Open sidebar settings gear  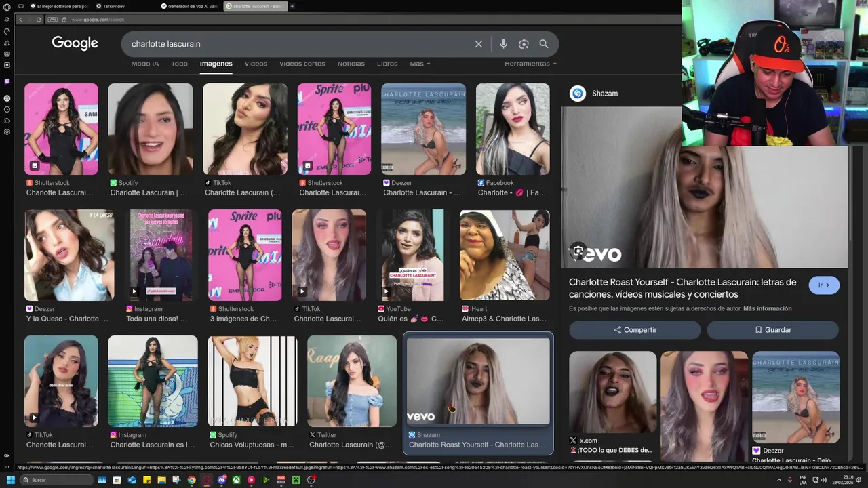coord(7,131)
